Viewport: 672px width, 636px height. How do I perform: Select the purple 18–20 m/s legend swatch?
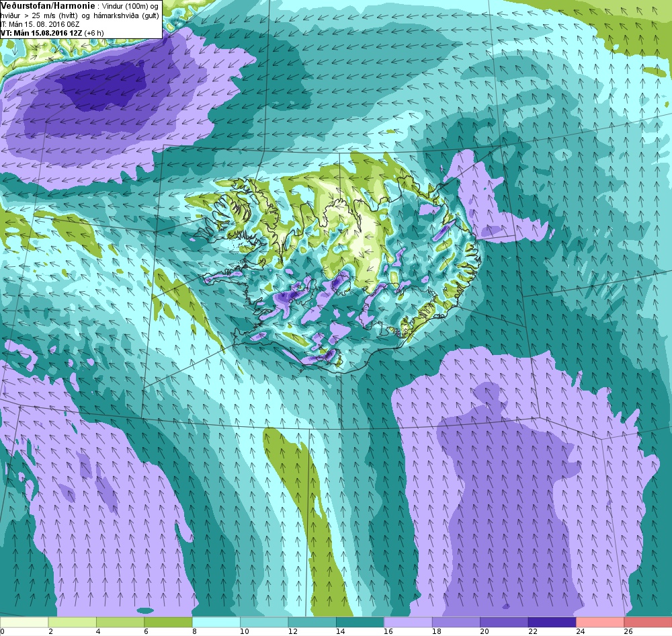456,623
